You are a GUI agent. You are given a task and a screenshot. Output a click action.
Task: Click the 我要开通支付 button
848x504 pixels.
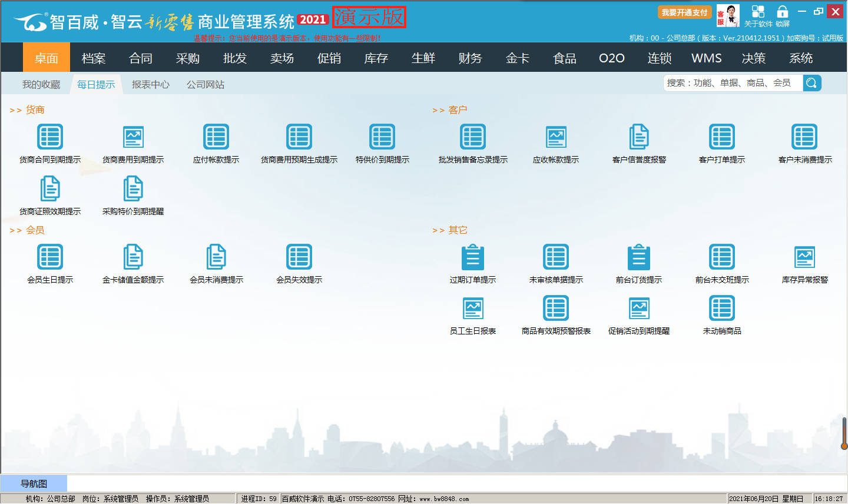(684, 12)
